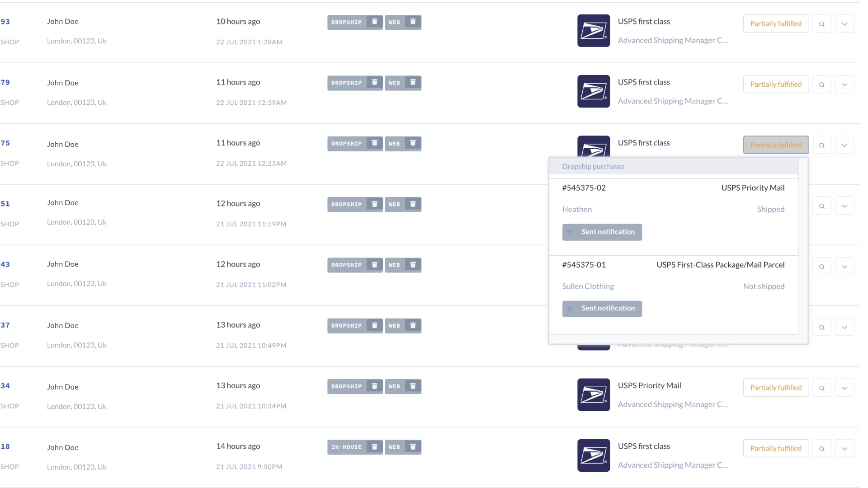Image resolution: width=868 pixels, height=488 pixels.
Task: Click the WEB icon for order 43
Action: pyautogui.click(x=395, y=264)
